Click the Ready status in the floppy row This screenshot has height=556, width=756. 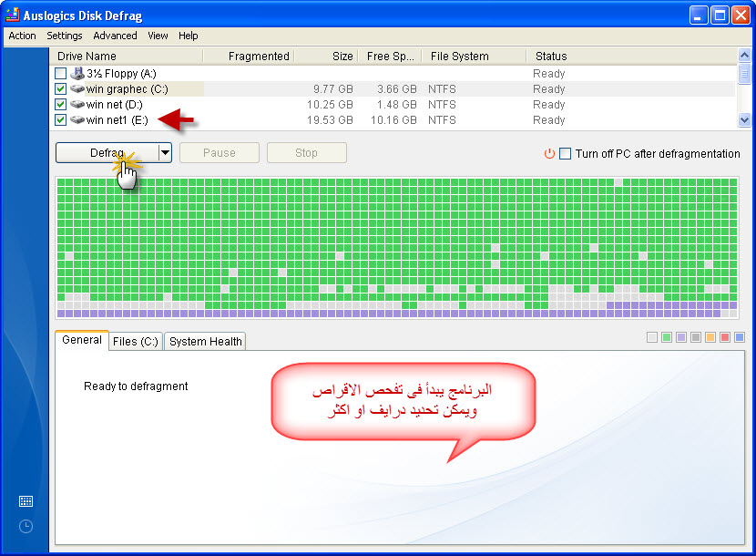[x=549, y=73]
